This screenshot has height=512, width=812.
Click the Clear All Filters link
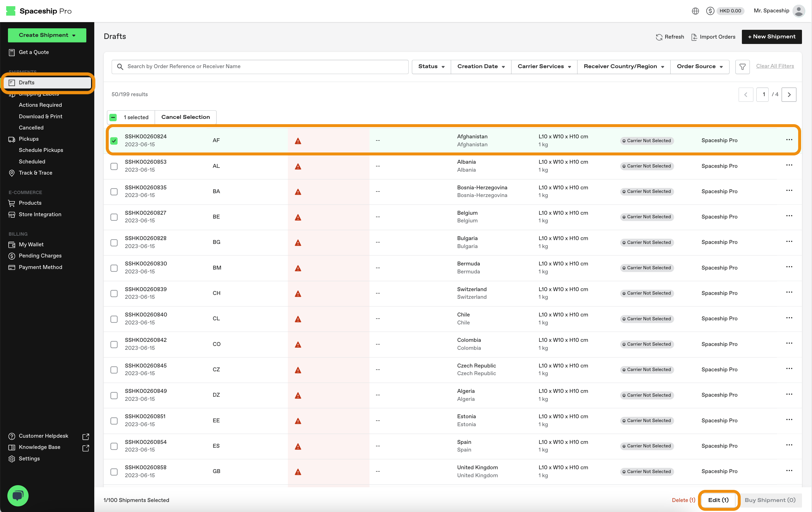(x=775, y=66)
